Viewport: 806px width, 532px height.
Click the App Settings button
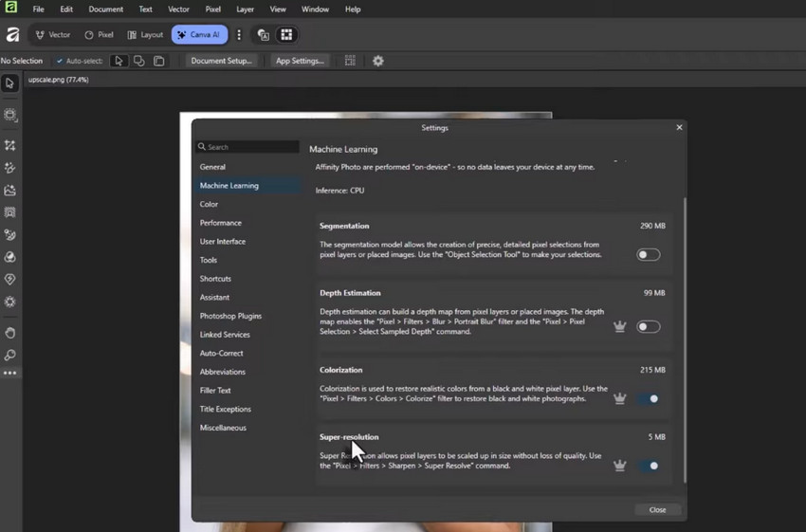coord(300,62)
